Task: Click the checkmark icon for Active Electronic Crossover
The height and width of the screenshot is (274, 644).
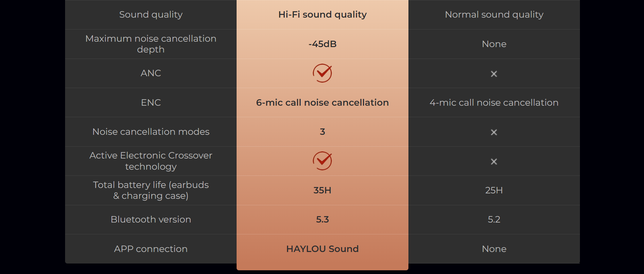Action: (322, 161)
